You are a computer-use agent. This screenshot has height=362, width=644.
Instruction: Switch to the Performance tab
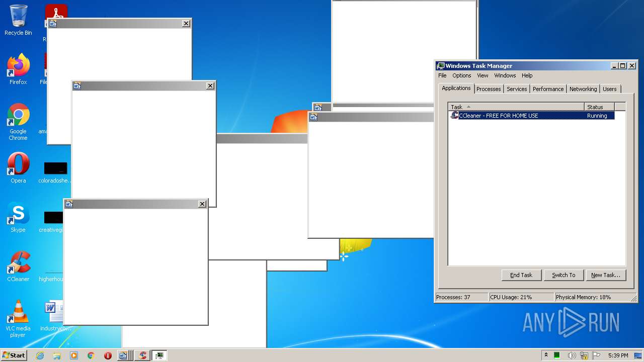[x=548, y=89]
